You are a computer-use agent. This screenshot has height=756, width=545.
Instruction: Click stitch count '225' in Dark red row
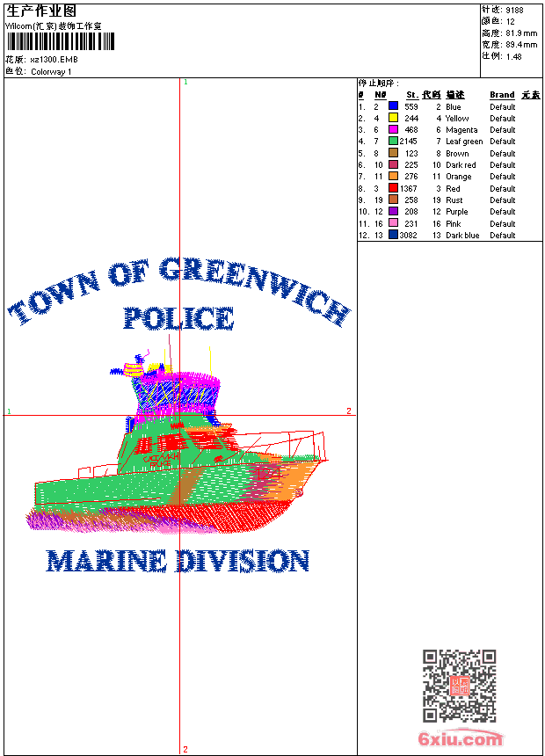click(x=411, y=165)
